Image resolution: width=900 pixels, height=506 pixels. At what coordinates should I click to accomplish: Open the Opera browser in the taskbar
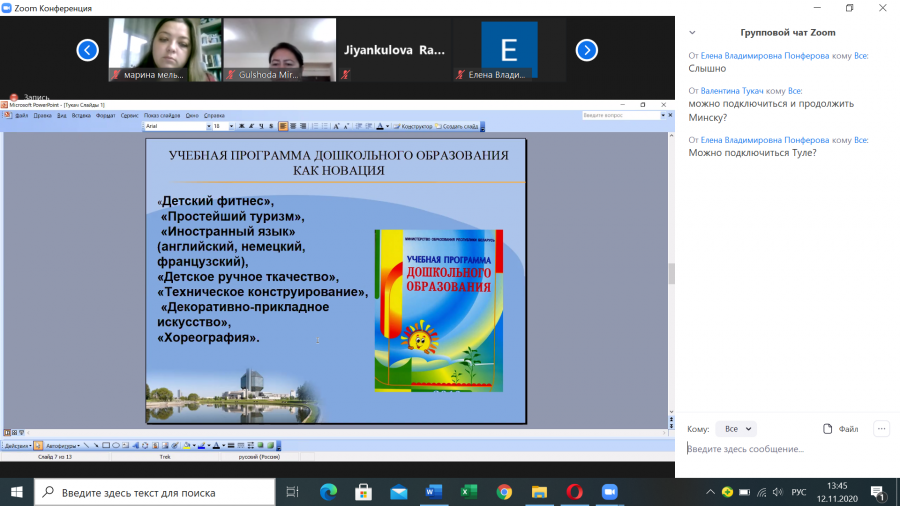[574, 492]
